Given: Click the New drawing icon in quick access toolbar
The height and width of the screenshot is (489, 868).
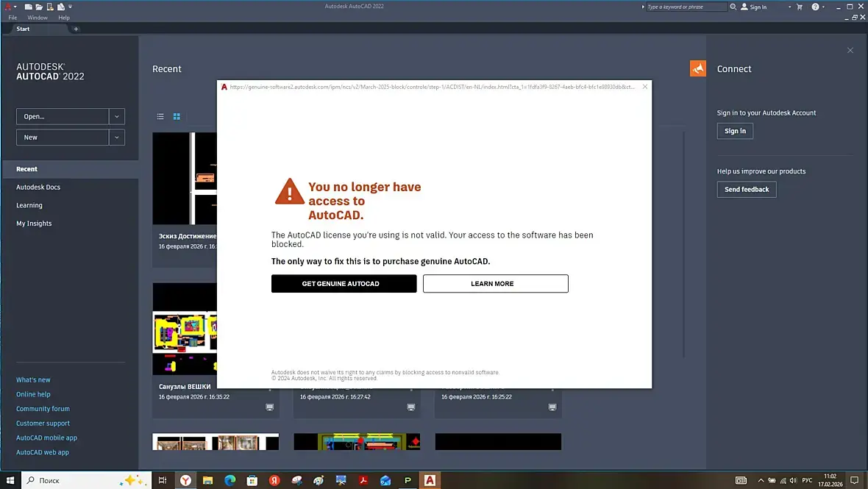Looking at the screenshot, I should tap(28, 7).
